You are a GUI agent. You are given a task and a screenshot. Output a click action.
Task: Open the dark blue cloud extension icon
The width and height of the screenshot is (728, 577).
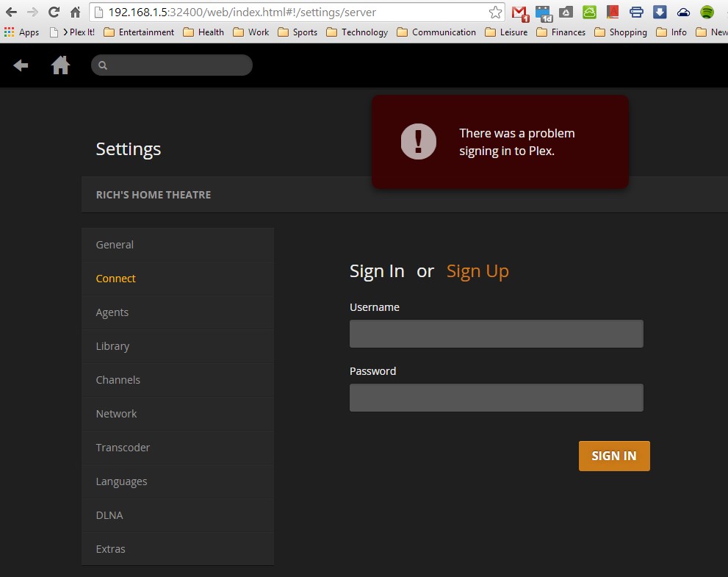click(683, 12)
